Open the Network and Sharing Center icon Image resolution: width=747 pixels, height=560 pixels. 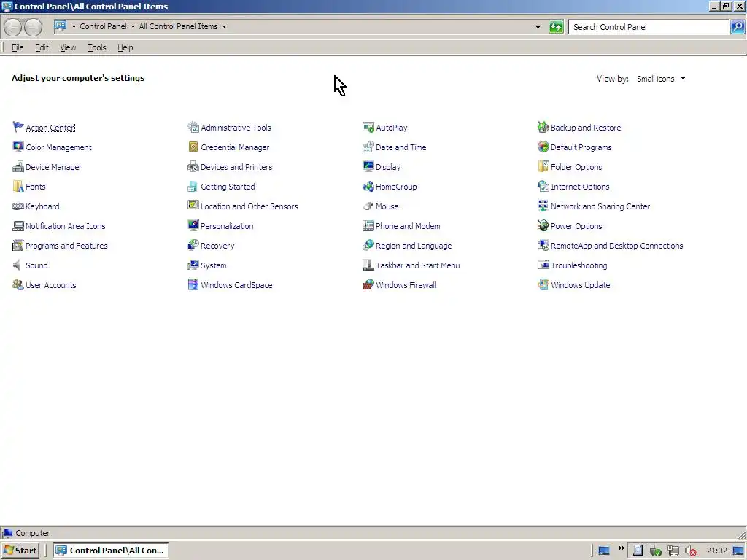[543, 206]
